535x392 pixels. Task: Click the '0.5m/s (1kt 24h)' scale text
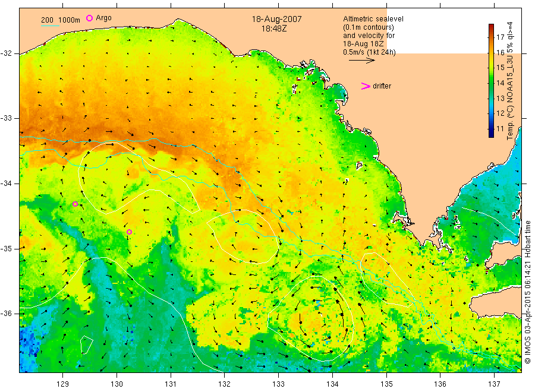[x=370, y=52]
